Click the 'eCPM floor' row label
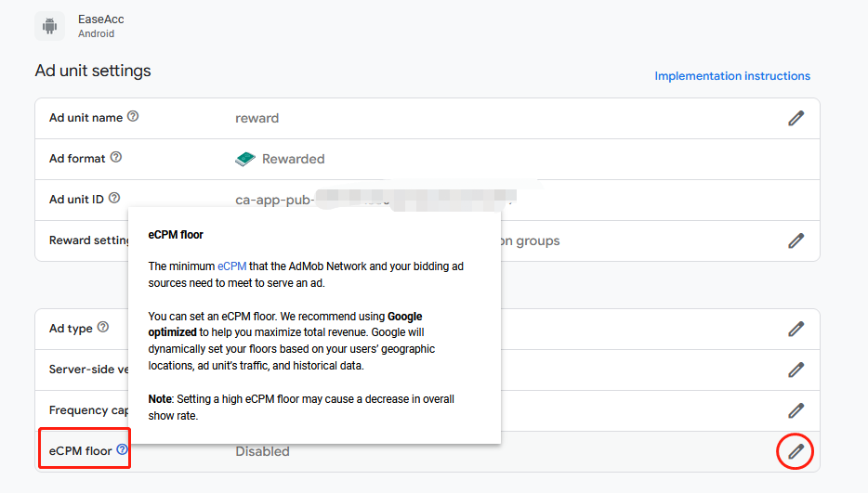The width and height of the screenshot is (868, 493). (x=80, y=451)
